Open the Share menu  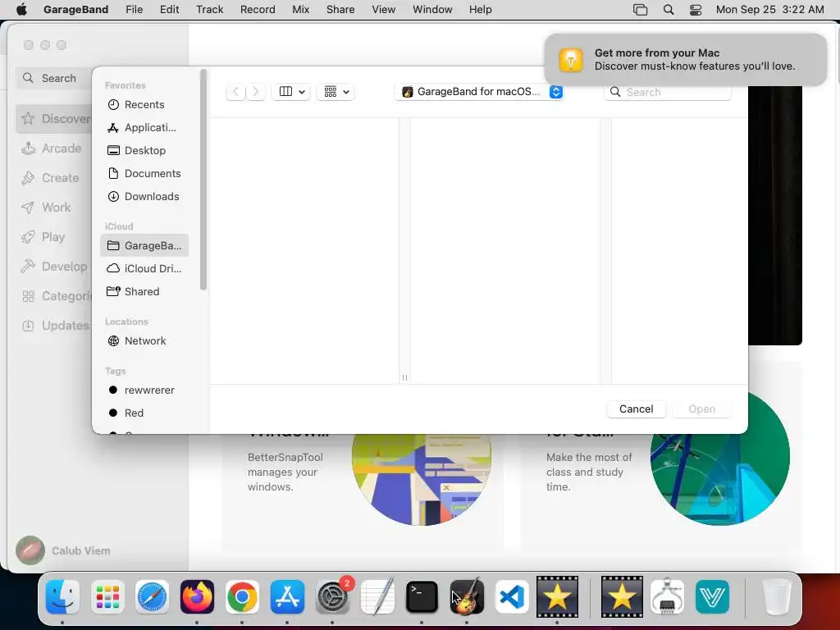click(340, 10)
